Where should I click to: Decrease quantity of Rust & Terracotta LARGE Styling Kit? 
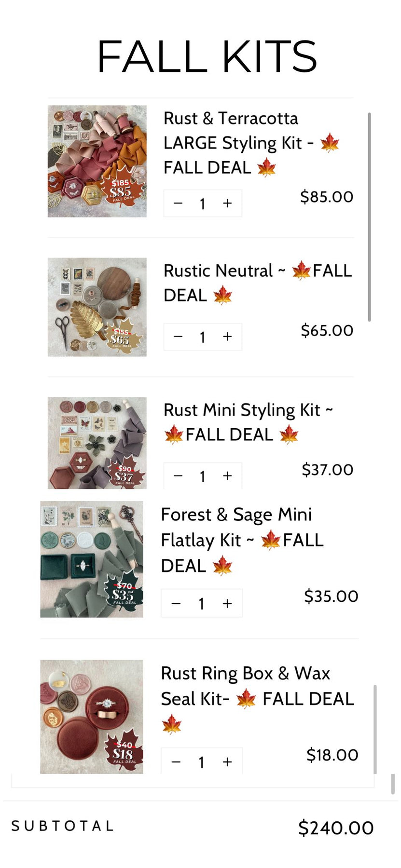[x=178, y=203]
